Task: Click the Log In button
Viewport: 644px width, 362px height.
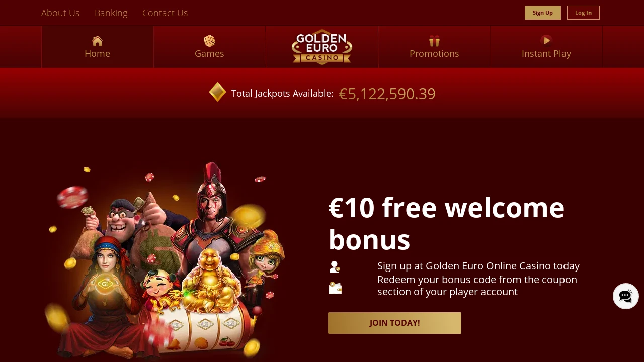Action: [x=584, y=13]
